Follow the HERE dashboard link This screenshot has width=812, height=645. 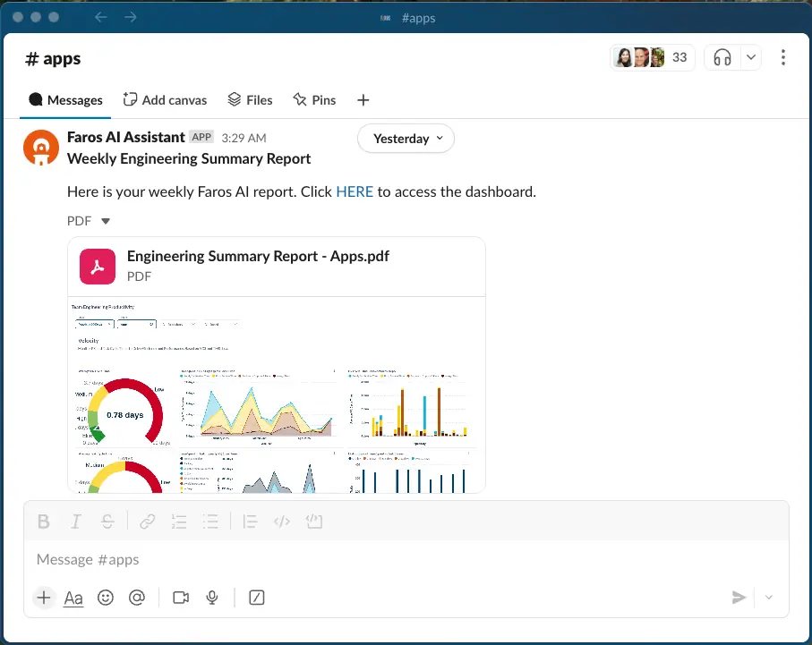(x=355, y=191)
